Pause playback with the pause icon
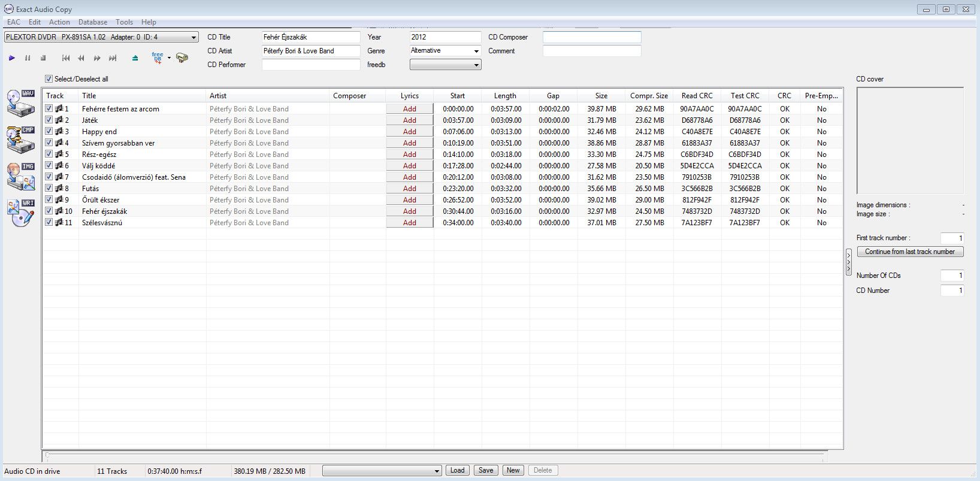980x481 pixels. coord(28,58)
